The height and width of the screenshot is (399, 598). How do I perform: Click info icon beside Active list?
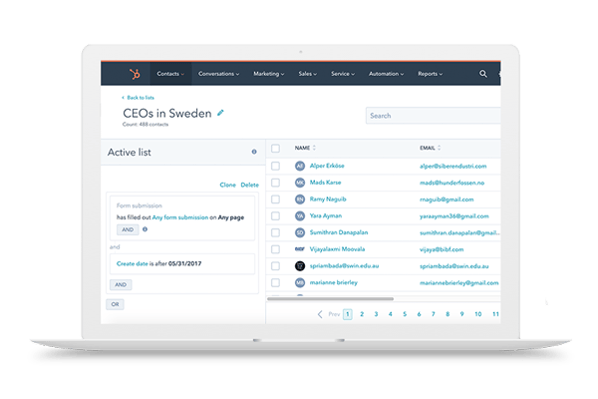254,152
